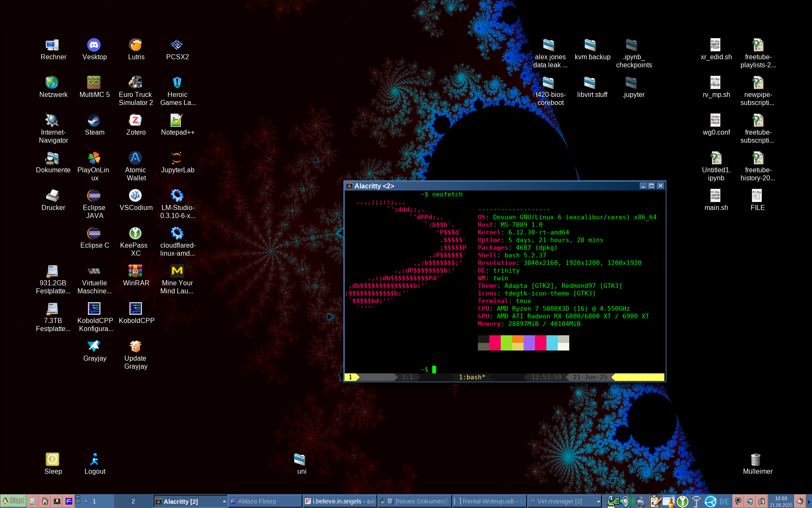The height and width of the screenshot is (508, 812).
Task: Select the Mine Your Mind Launcher icon
Action: coord(177,279)
